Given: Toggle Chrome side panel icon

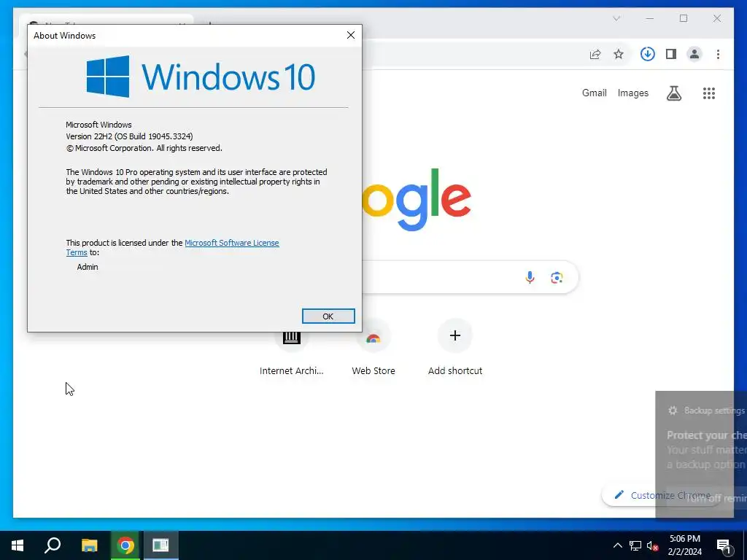Looking at the screenshot, I should 671,54.
